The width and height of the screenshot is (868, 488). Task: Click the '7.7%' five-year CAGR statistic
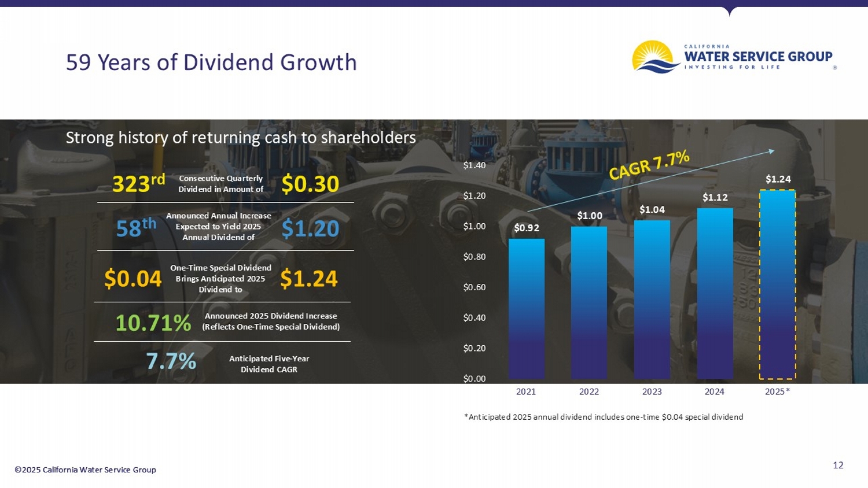pos(172,361)
